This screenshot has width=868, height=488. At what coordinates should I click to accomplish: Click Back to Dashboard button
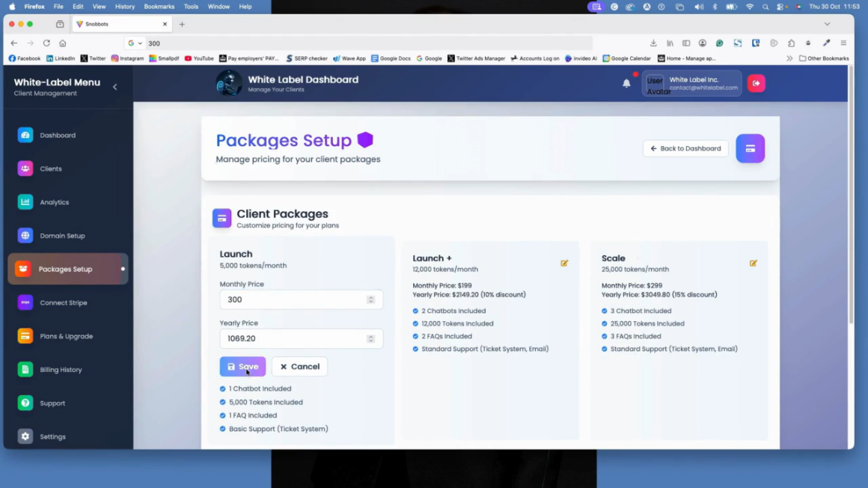[685, 148]
